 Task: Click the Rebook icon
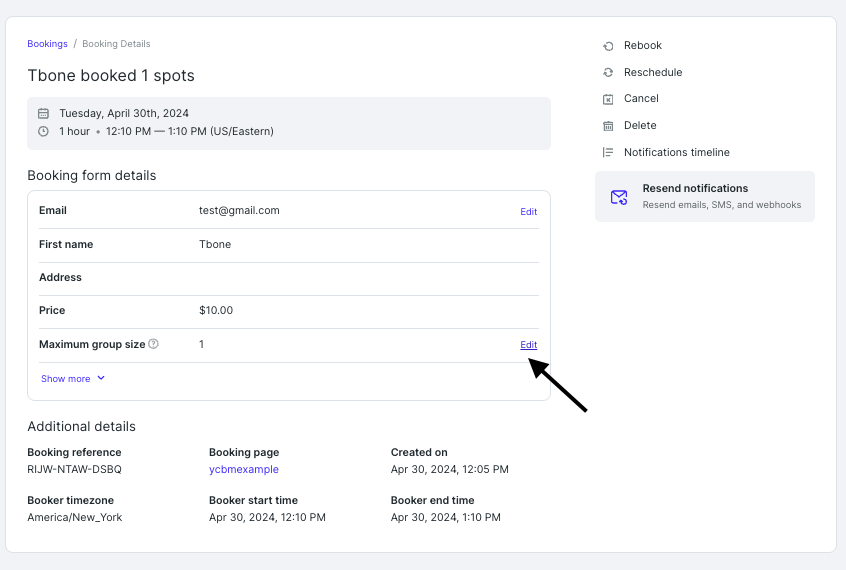point(608,46)
